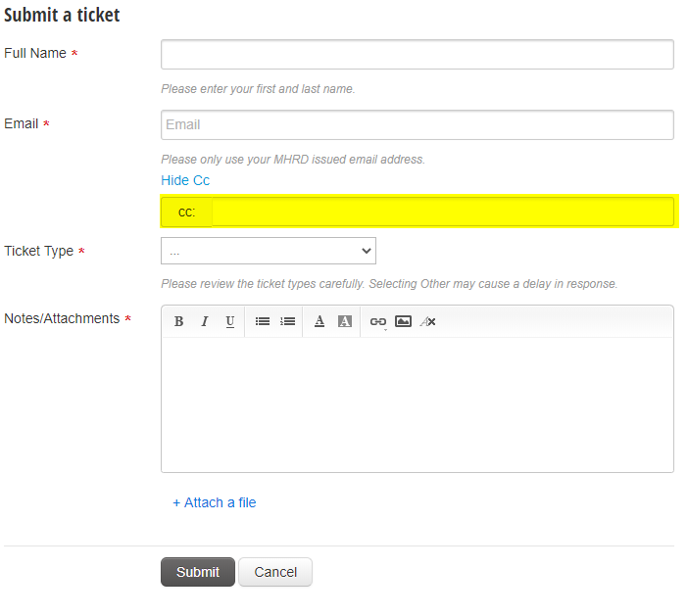Screen dimensions: 688x616
Task: Toggle underline formatting in the notes editor
Action: [230, 321]
